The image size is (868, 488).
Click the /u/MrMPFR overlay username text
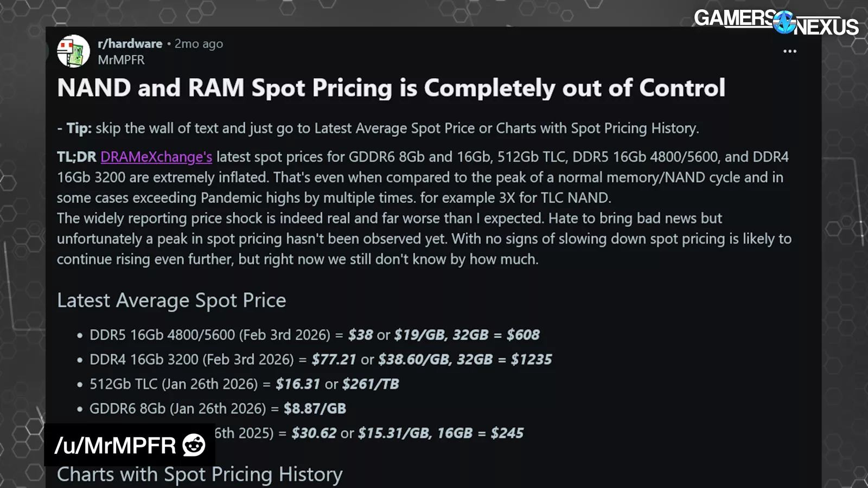[115, 446]
